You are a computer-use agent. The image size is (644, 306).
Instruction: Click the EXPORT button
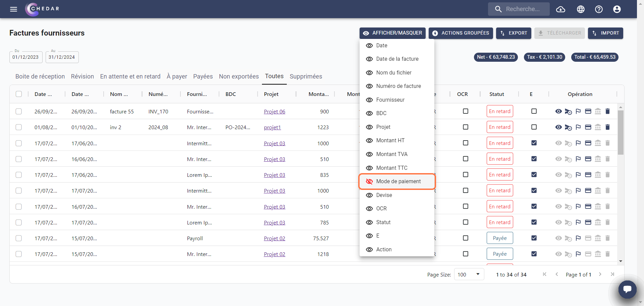coord(514,33)
